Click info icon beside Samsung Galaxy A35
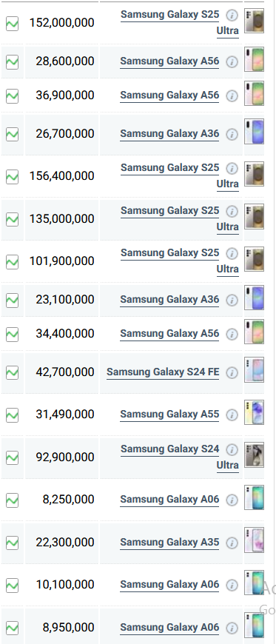This screenshot has width=276, height=644. pos(232,543)
